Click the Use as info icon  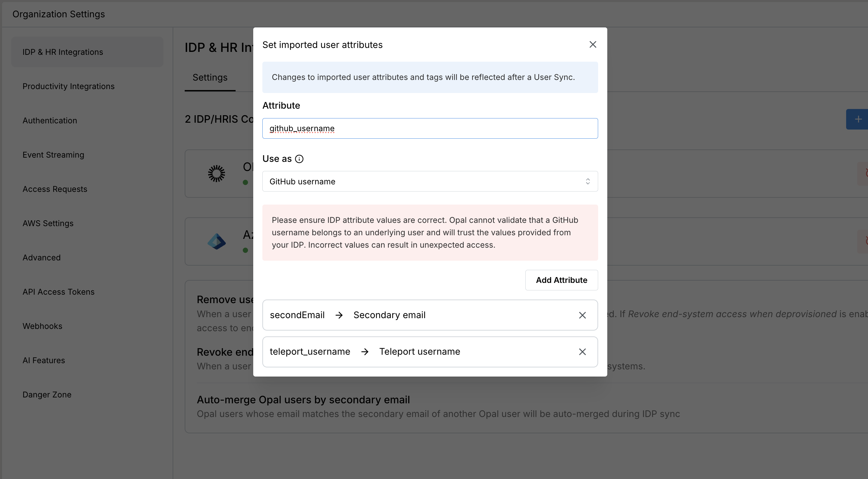[299, 159]
